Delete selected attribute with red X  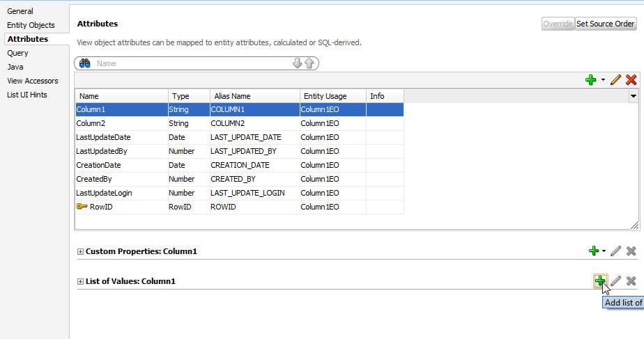631,79
